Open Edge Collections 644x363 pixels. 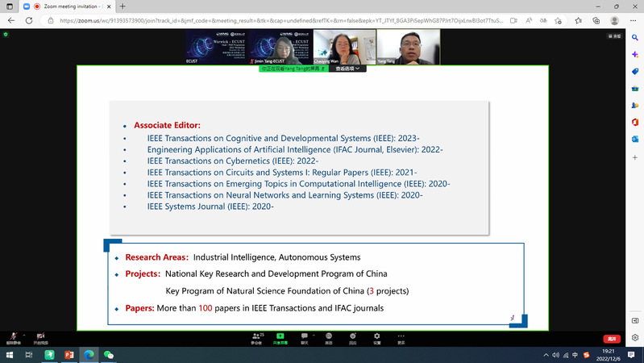(x=596, y=20)
